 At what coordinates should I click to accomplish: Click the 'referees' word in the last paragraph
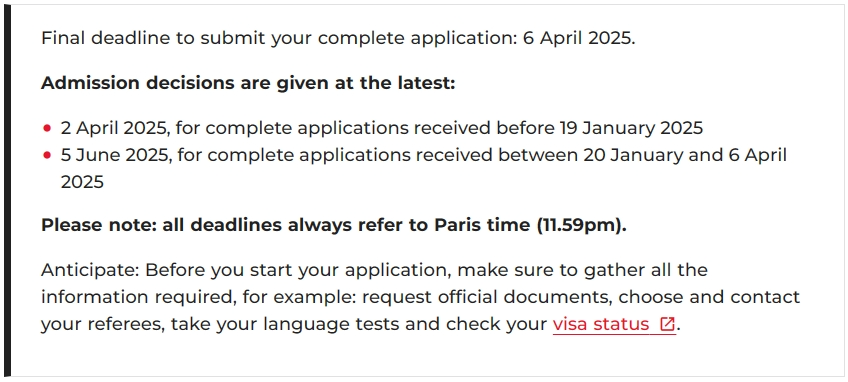click(125, 324)
